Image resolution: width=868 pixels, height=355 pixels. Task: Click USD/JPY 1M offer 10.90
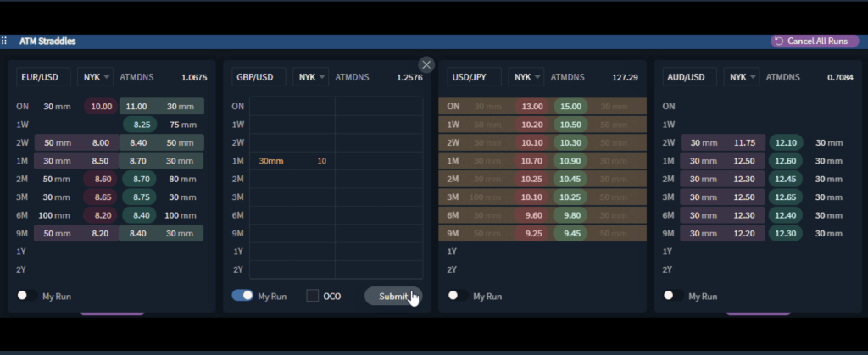coord(570,161)
